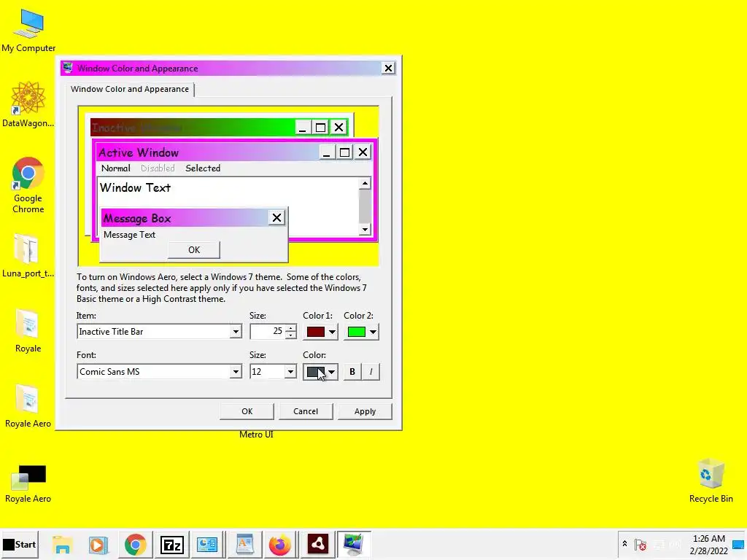Open Chrome from the taskbar
This screenshot has height=560, width=747.
point(135,544)
